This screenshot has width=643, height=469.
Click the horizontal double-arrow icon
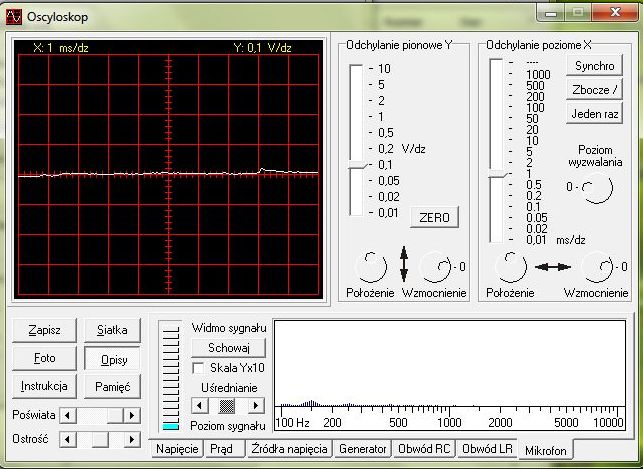pos(553,267)
